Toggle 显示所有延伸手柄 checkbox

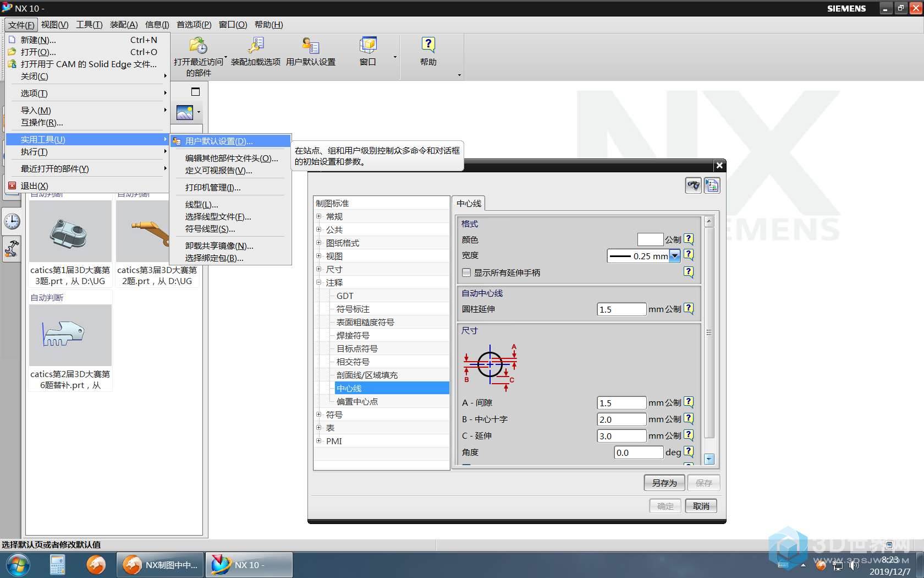point(466,272)
